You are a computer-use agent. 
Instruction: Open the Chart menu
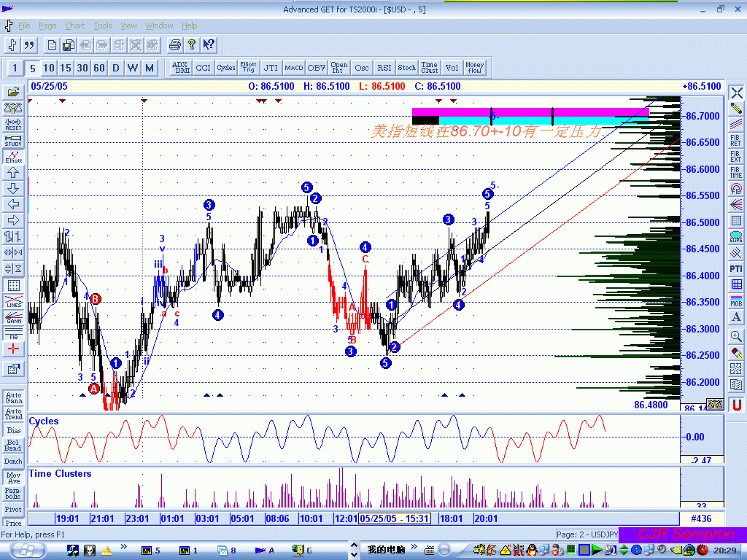pyautogui.click(x=74, y=26)
